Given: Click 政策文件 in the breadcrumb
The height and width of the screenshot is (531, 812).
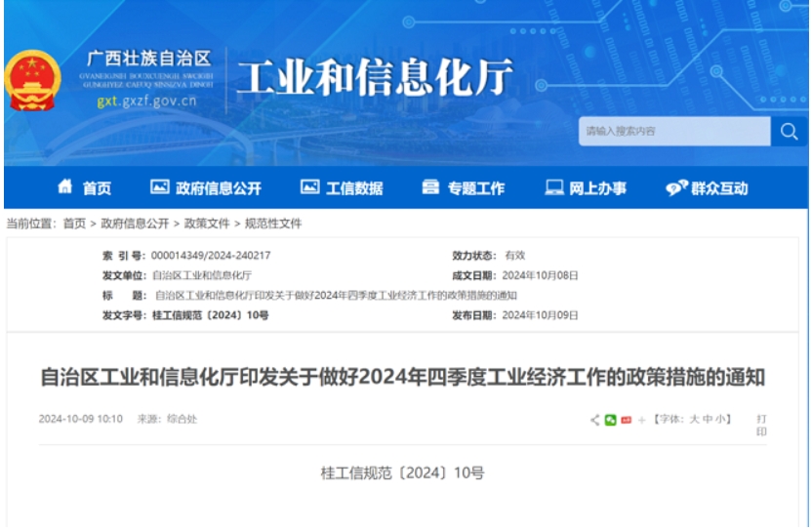Looking at the screenshot, I should pyautogui.click(x=207, y=224).
